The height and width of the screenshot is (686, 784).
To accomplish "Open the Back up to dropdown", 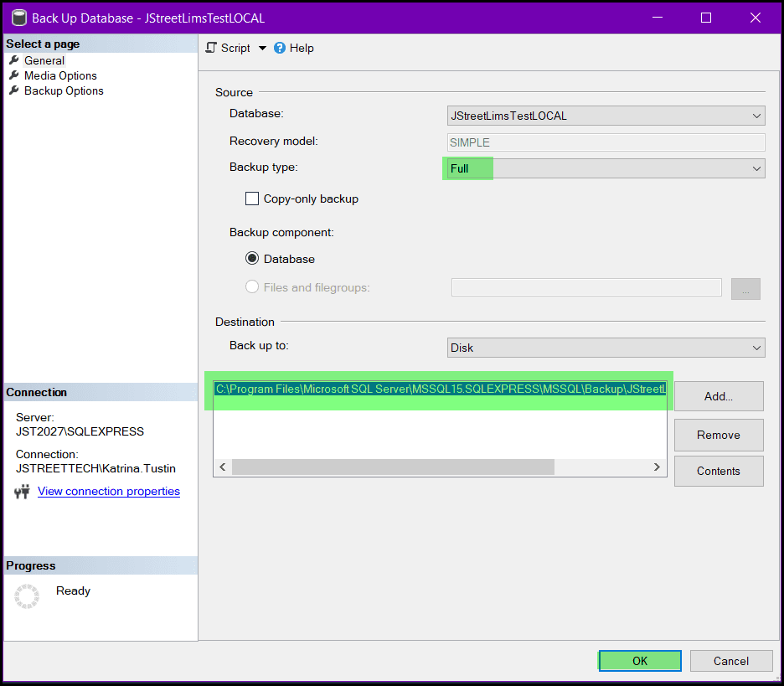I will point(606,348).
